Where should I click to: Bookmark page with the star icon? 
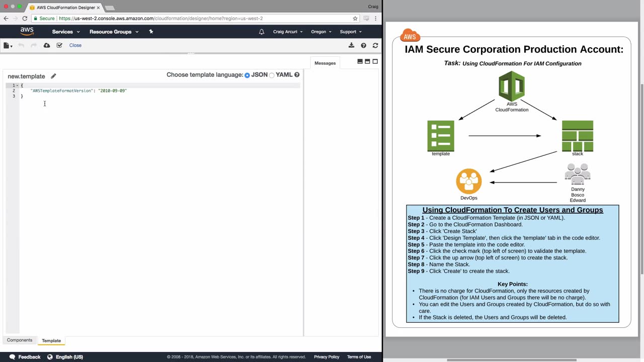click(x=355, y=18)
